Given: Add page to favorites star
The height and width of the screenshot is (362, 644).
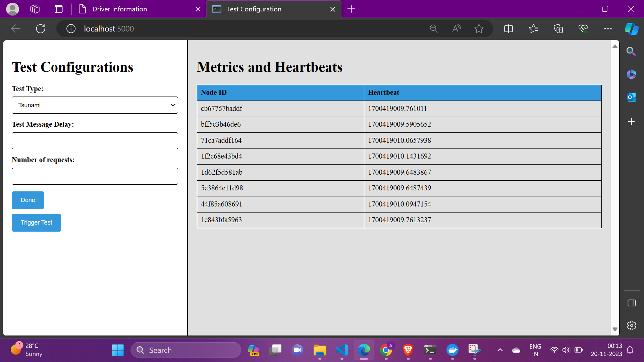Looking at the screenshot, I should (479, 29).
